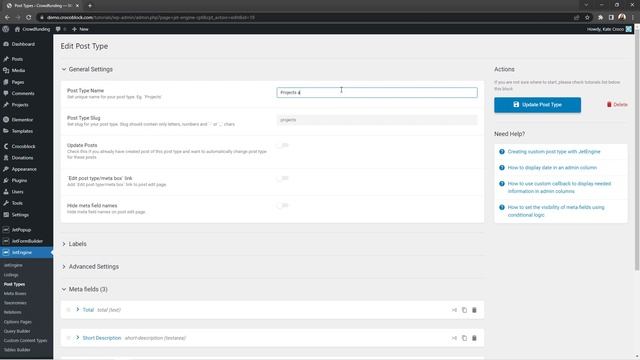Open the JetFormBuilder sidebar item
640x360 pixels.
[27, 241]
